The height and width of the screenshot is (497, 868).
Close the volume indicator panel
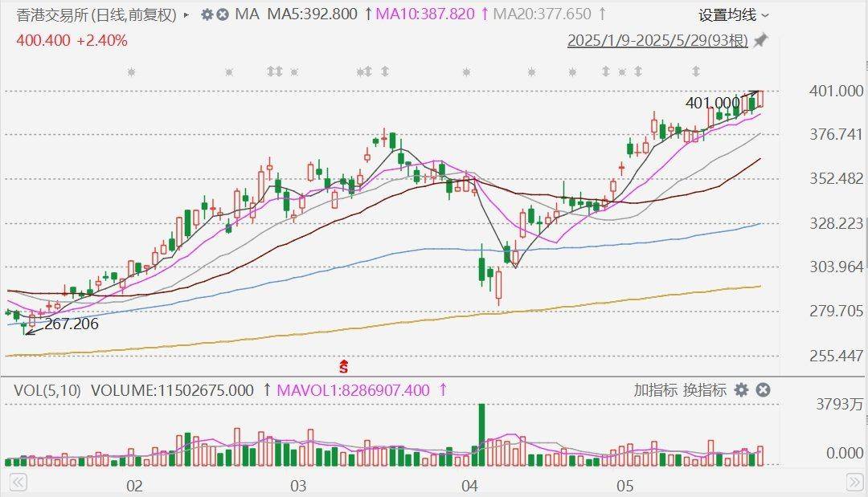coord(764,390)
